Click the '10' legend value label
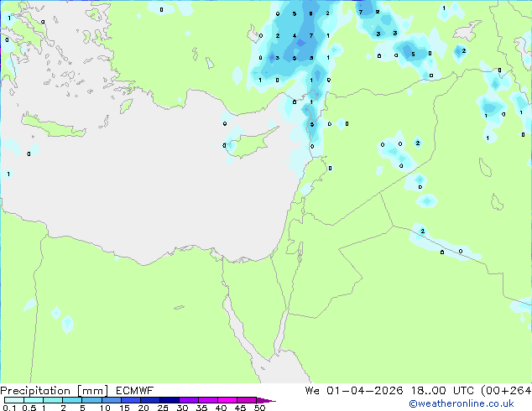Screen dimensions: 532x411 [105, 408]
